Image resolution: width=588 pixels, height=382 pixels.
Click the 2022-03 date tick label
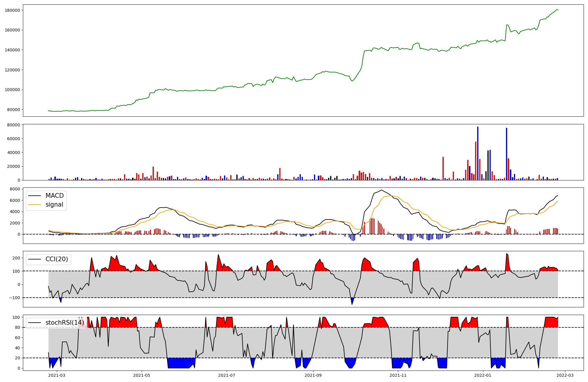pos(565,375)
